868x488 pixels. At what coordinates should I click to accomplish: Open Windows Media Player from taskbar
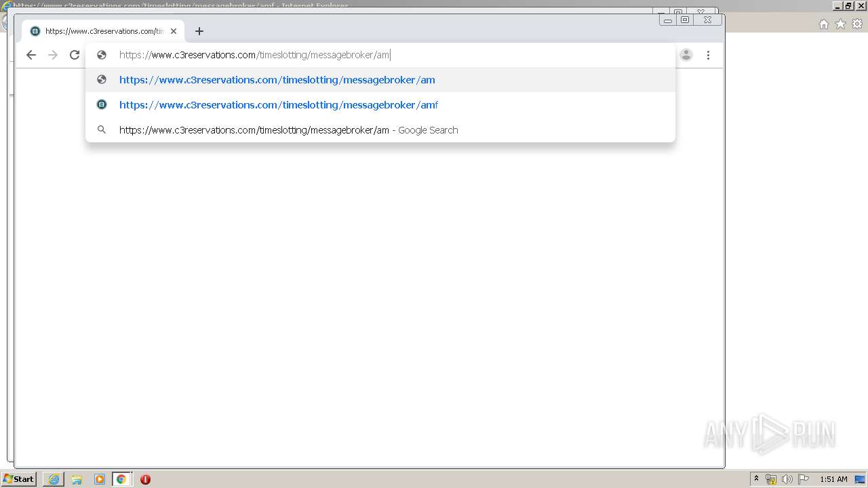tap(100, 479)
